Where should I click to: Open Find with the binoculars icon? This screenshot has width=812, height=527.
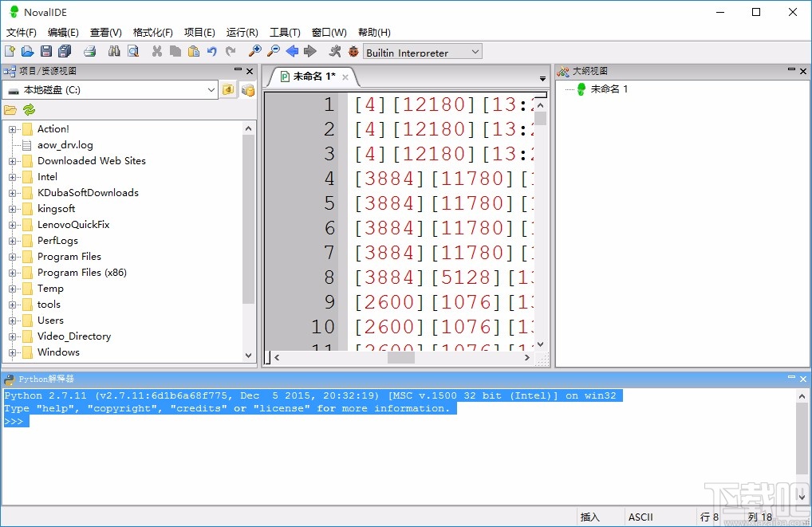pos(114,51)
